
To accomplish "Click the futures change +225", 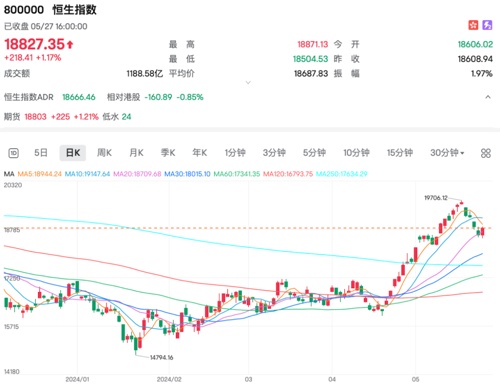I will pyautogui.click(x=60, y=117).
